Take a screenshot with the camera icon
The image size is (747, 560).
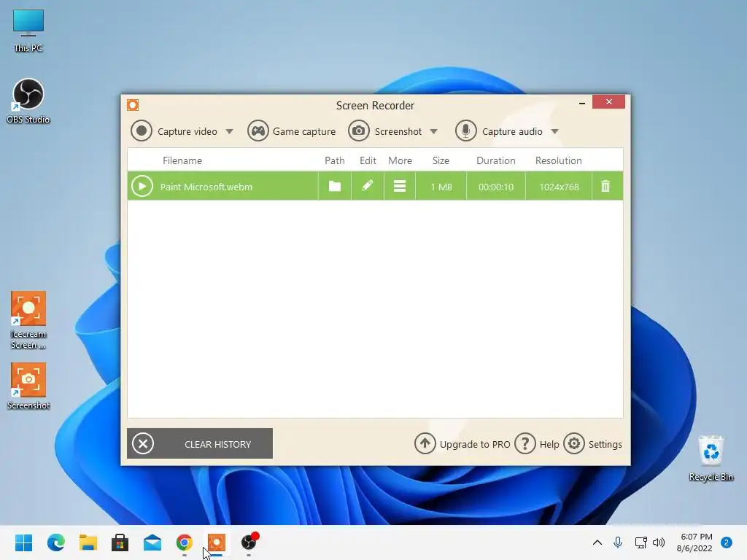[x=359, y=131]
